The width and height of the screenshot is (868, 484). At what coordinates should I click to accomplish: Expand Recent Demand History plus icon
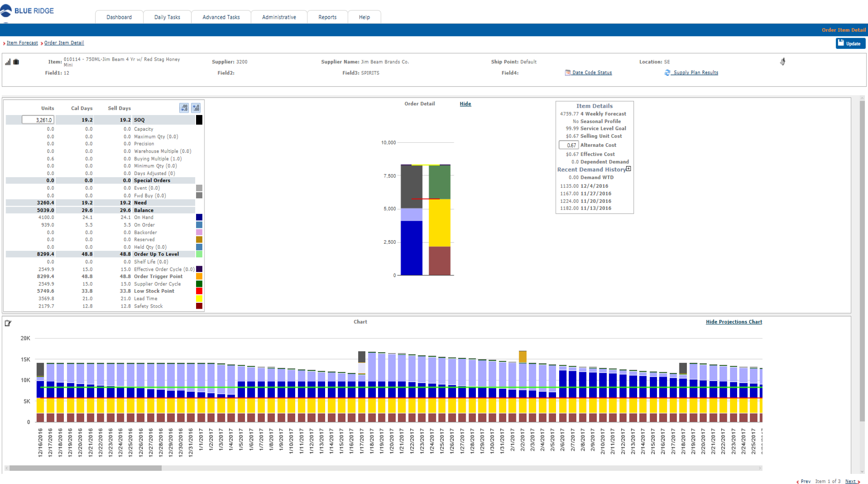628,169
